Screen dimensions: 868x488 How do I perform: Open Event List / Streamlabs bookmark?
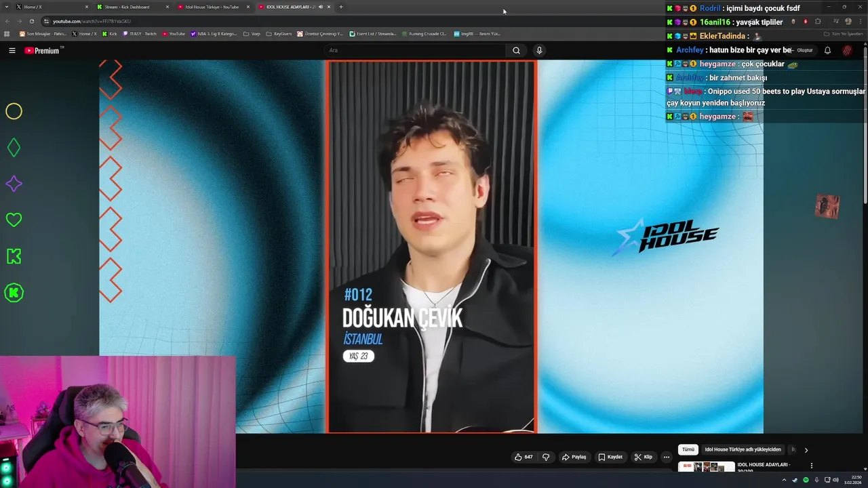pyautogui.click(x=373, y=33)
